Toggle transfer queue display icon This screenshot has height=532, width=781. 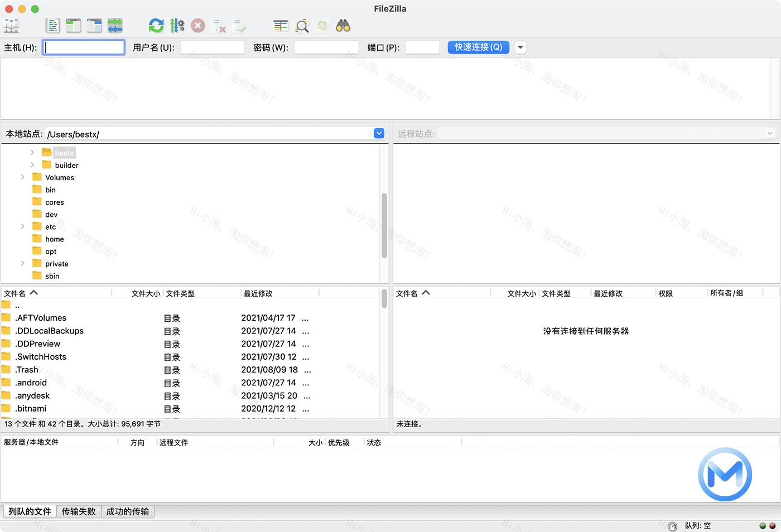pos(115,26)
